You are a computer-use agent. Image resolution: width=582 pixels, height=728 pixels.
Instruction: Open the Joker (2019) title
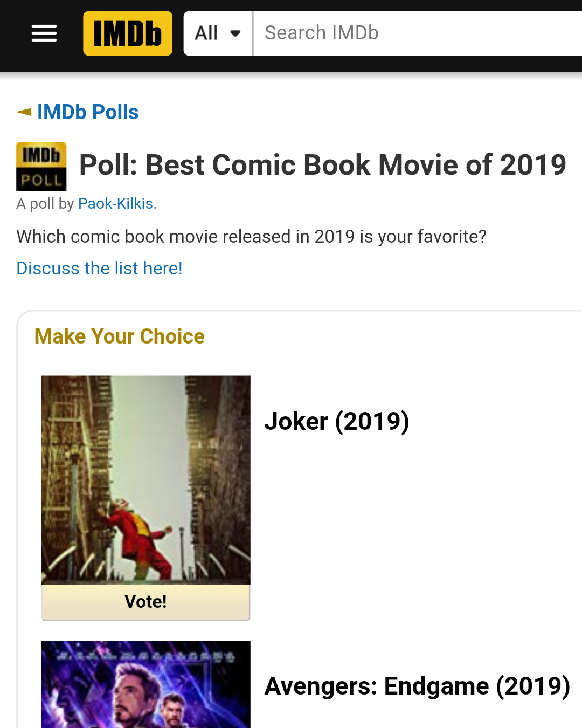(x=337, y=421)
